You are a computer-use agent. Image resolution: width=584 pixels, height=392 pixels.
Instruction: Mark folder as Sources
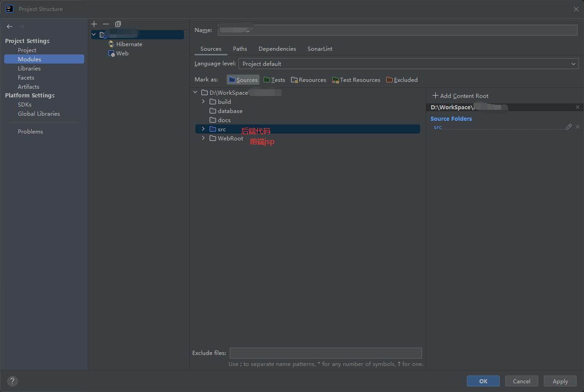click(x=243, y=80)
